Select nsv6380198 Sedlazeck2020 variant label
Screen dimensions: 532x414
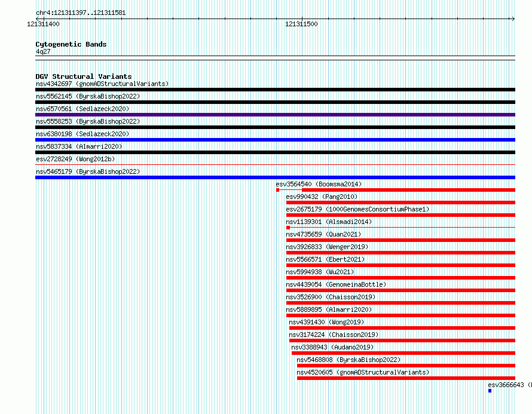[82, 134]
